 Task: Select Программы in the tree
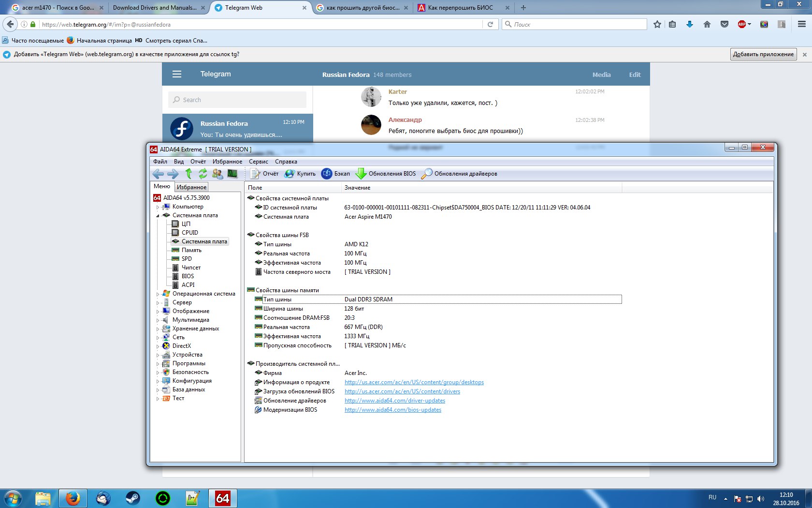click(188, 363)
